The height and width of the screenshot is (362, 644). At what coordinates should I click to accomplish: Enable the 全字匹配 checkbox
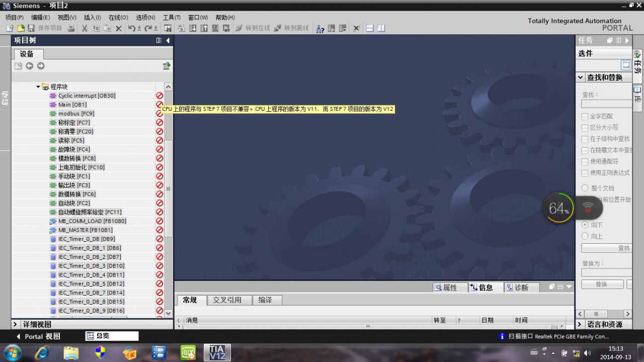point(585,116)
